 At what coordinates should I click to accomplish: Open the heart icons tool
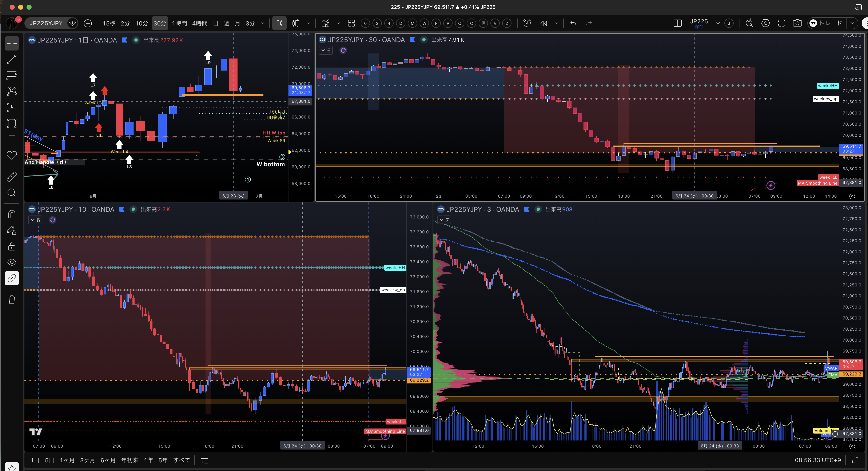[12, 155]
